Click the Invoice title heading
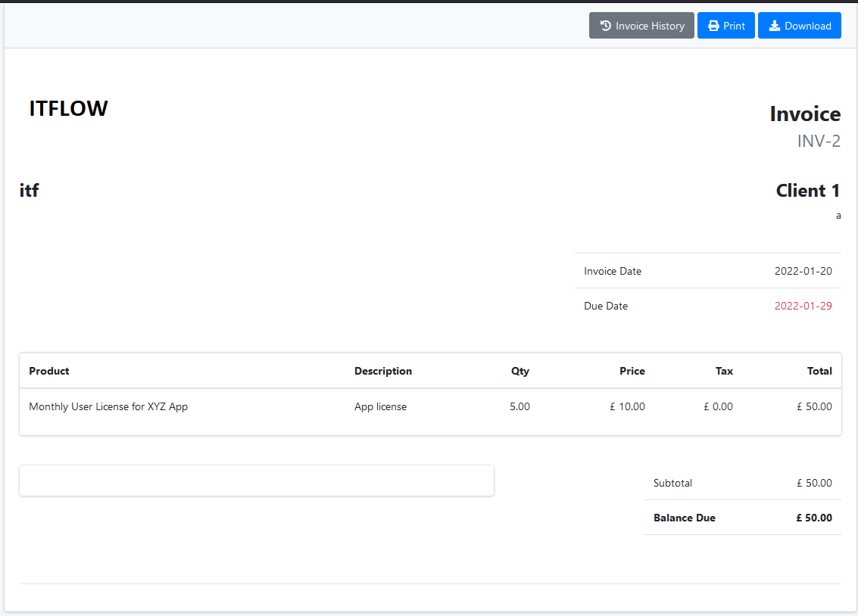 pyautogui.click(x=805, y=114)
